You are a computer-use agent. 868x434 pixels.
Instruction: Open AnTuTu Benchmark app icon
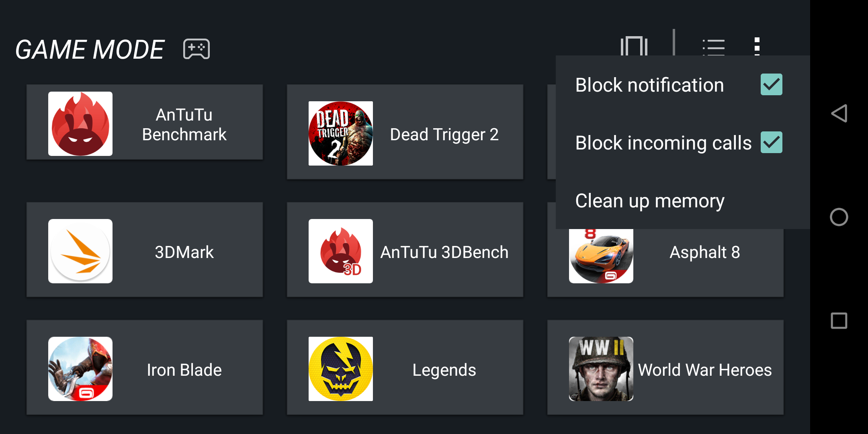coord(80,124)
